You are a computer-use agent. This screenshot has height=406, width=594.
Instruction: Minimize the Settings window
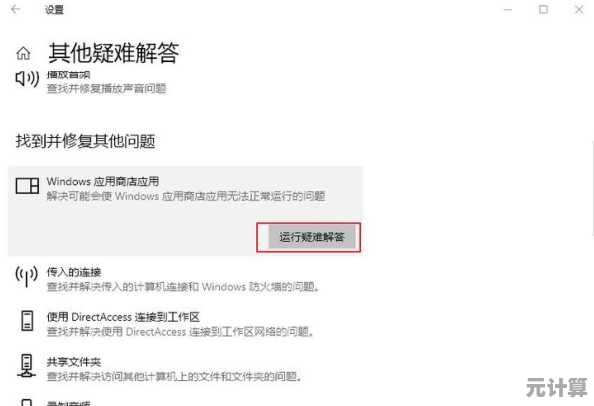click(x=508, y=9)
